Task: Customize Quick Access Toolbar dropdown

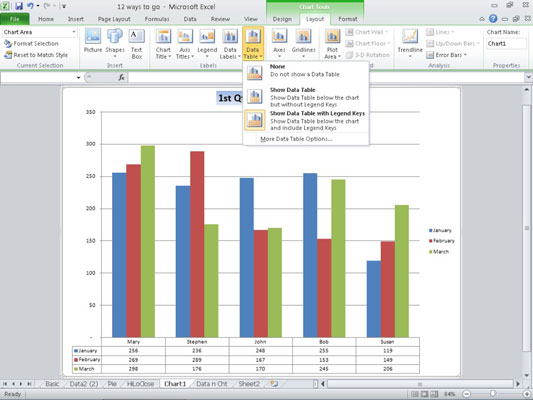Action: click(x=64, y=6)
